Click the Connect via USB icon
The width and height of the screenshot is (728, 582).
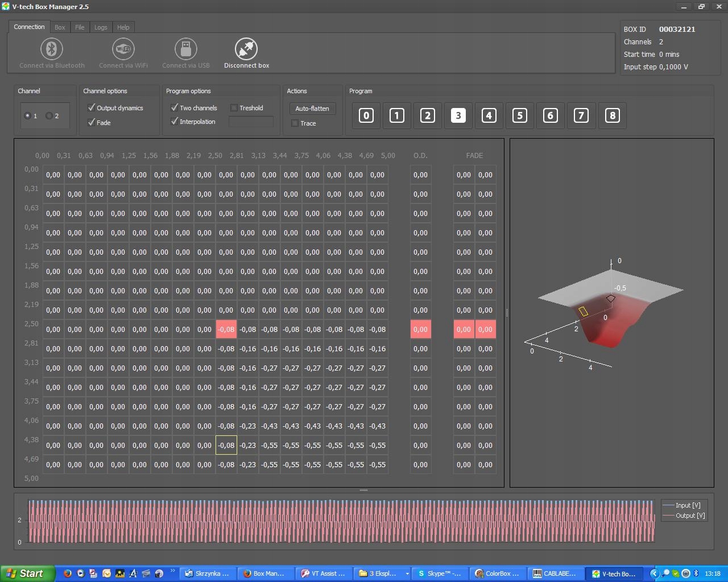pos(185,49)
